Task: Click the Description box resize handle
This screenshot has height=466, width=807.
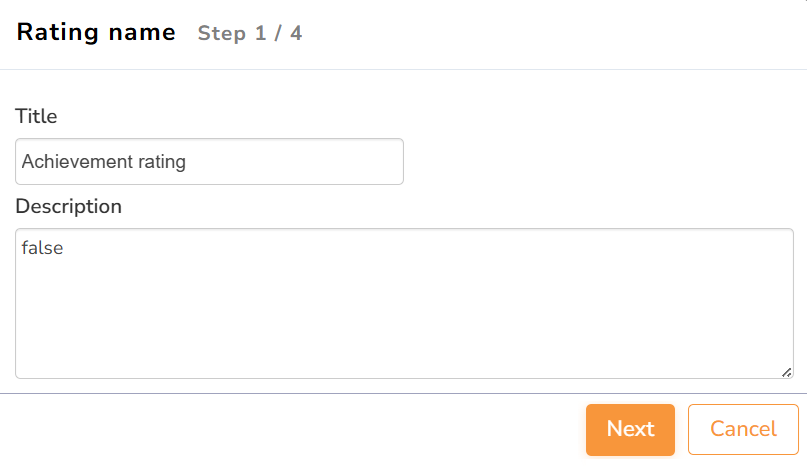Action: point(786,372)
